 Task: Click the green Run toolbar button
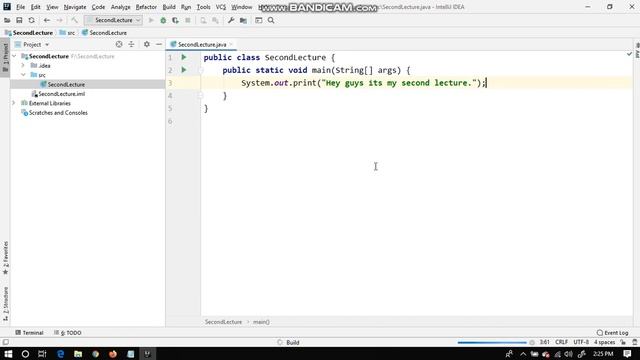coord(151,20)
